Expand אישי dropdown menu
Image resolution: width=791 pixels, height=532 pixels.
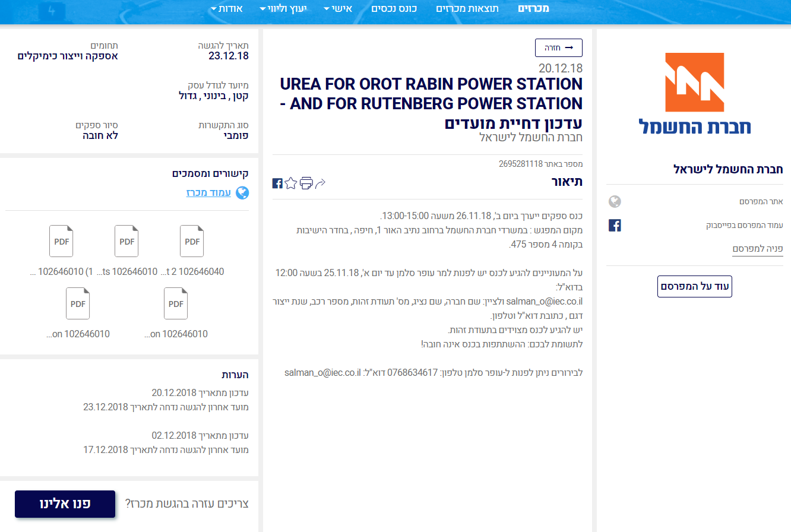tap(338, 8)
